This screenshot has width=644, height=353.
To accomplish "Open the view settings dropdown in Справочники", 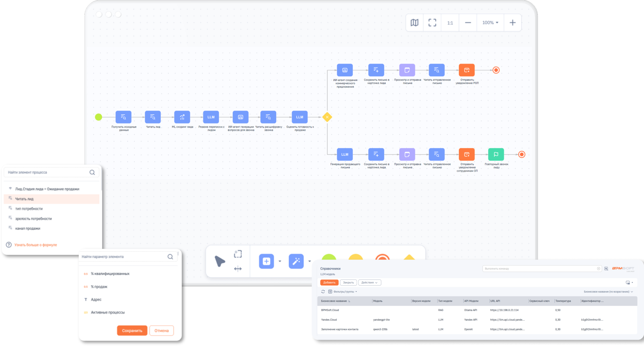I will (x=629, y=283).
